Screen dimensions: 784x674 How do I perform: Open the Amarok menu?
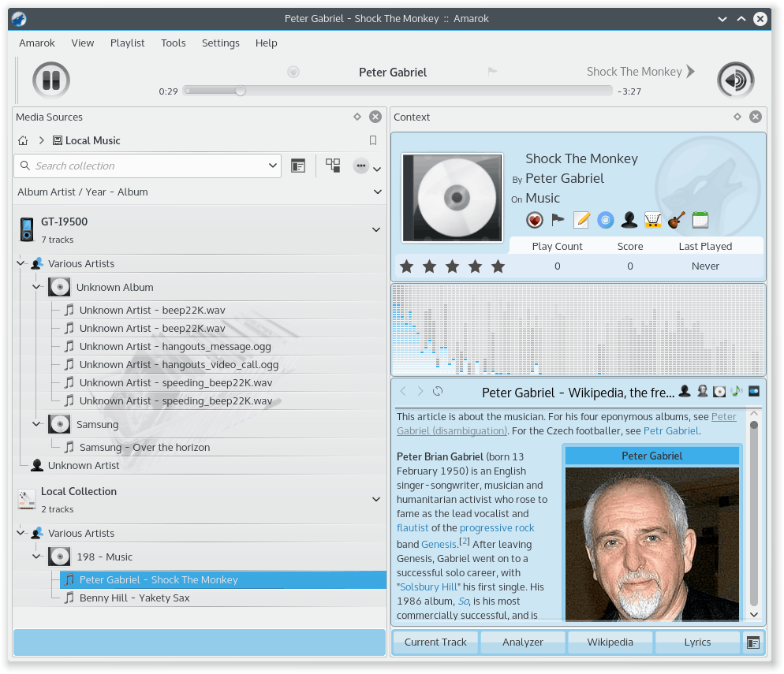click(x=37, y=43)
